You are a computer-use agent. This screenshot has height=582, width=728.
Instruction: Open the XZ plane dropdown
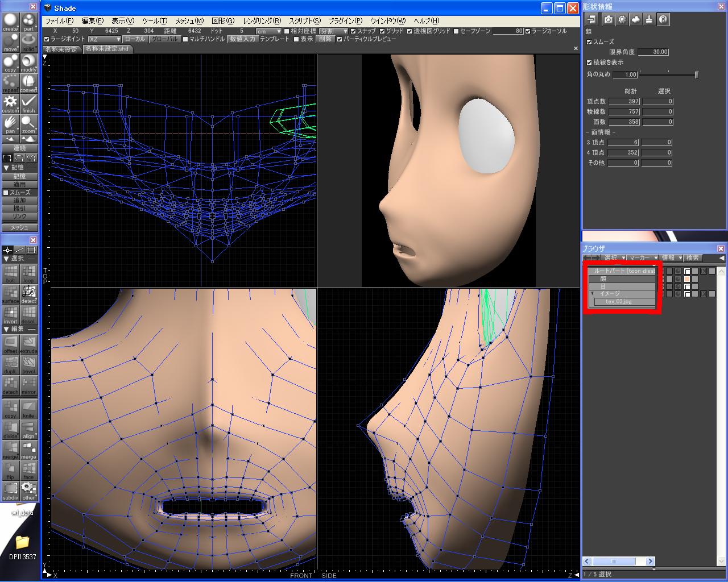(105, 39)
